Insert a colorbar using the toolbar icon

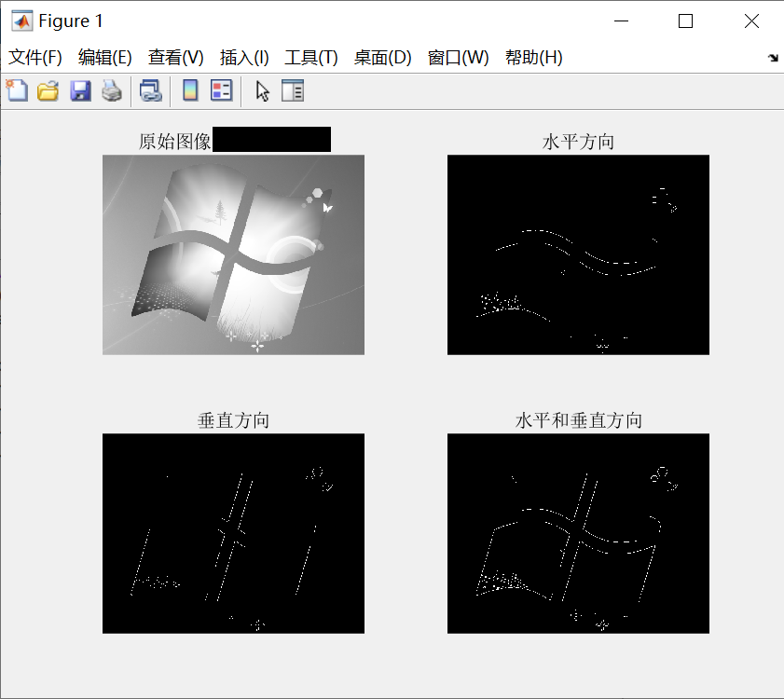[190, 91]
